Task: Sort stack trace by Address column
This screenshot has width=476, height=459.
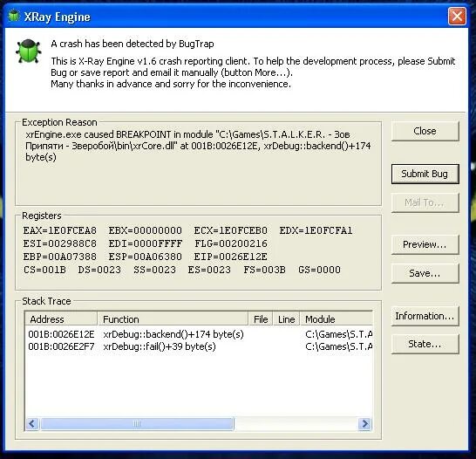Action: 61,319
